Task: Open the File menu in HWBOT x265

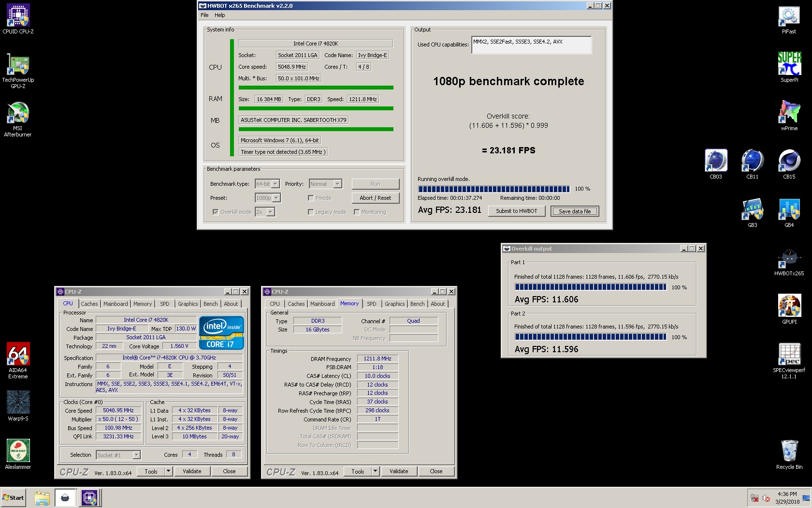Action: 204,15
